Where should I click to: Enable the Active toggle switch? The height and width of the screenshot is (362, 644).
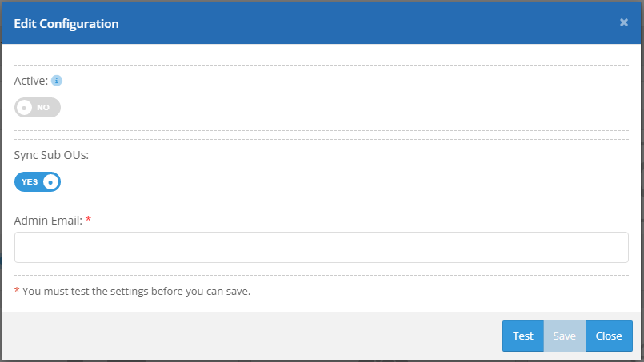click(x=37, y=107)
